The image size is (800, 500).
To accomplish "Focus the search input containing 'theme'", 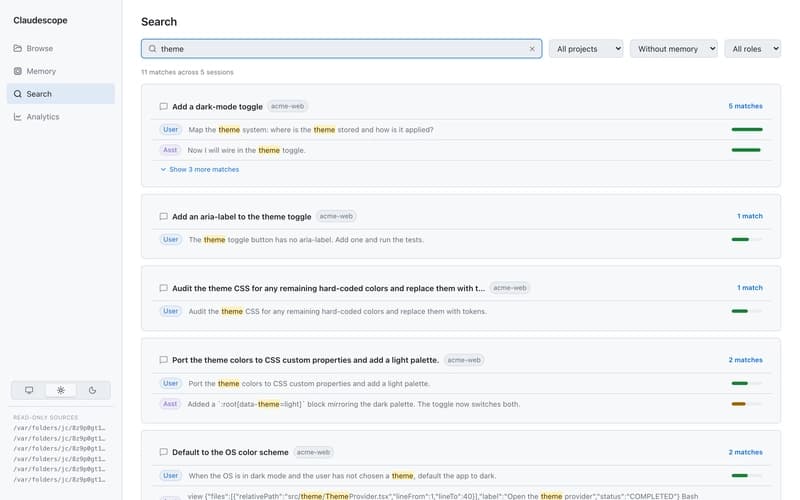I will [341, 49].
